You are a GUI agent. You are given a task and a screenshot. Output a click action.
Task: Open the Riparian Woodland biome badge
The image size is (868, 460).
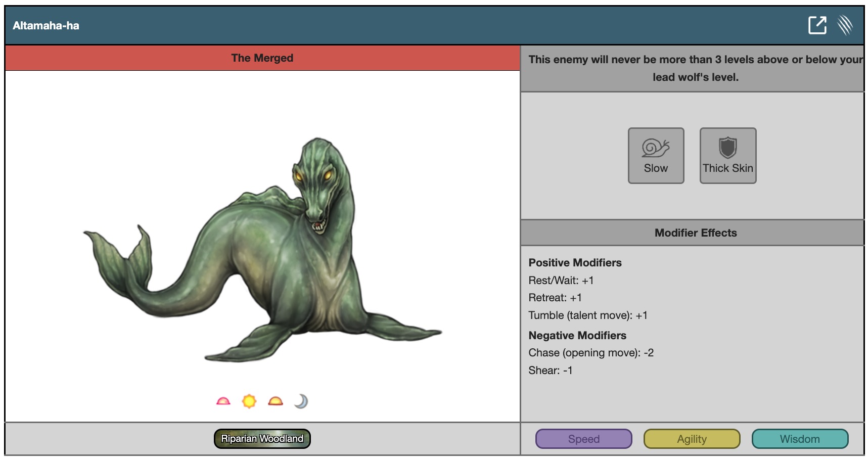click(x=262, y=439)
